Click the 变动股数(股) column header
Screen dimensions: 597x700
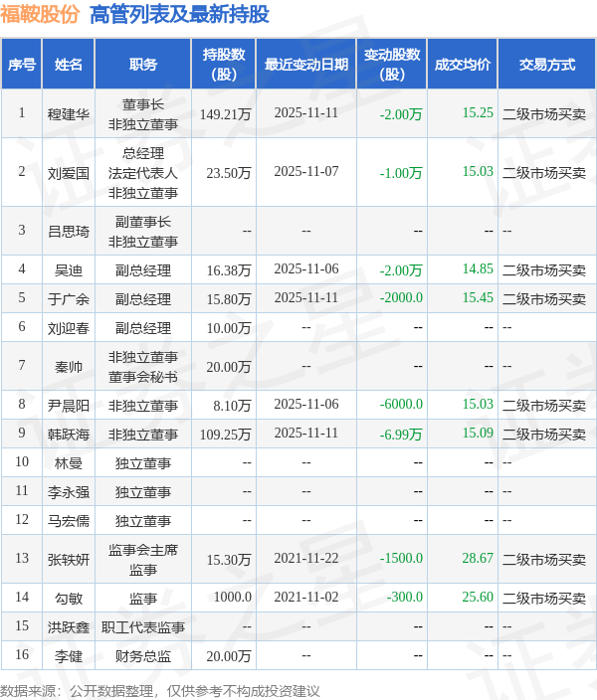click(x=392, y=65)
